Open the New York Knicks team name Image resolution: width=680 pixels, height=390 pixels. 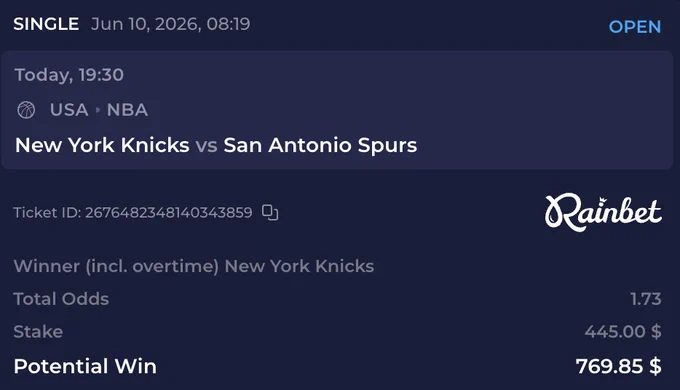tap(102, 145)
